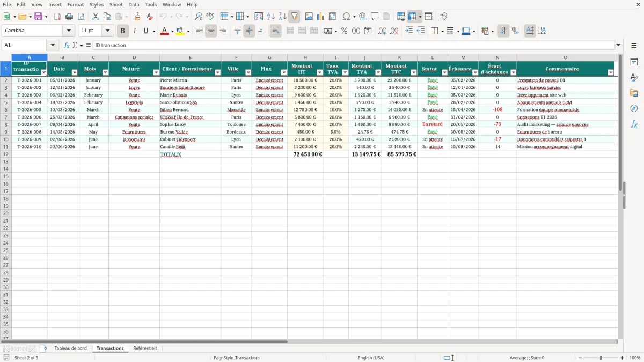Open the Styles menu
Screen dimensions: 644x362
(x=97, y=4)
